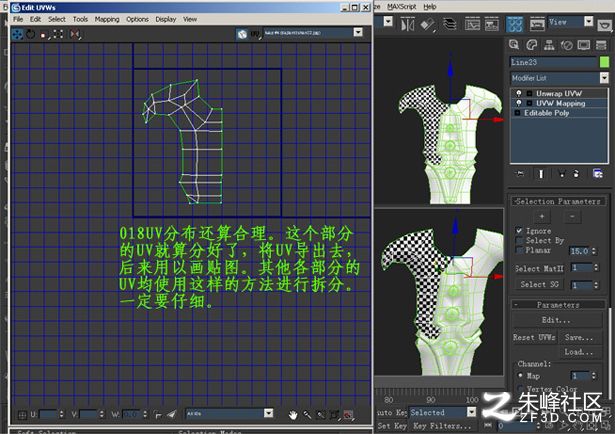Select the Scale tool in Edit UVWs toolbar
615x434 pixels.
click(x=44, y=35)
